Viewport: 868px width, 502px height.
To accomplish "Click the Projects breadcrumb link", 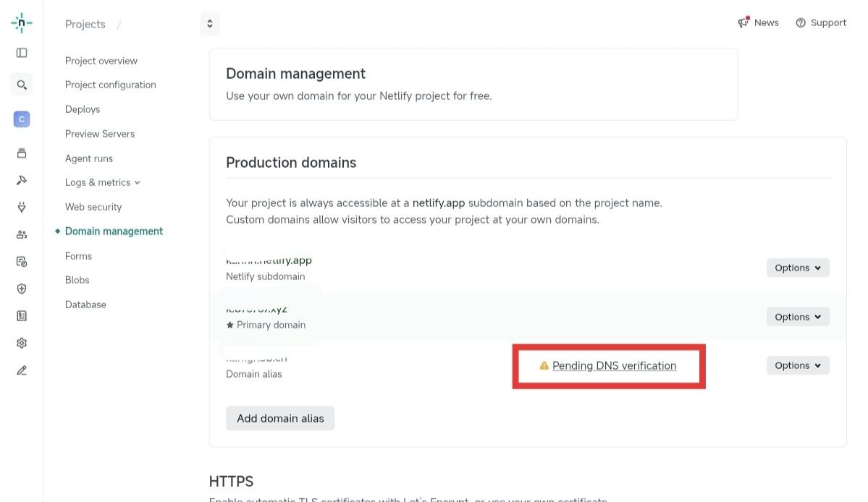I will point(85,25).
